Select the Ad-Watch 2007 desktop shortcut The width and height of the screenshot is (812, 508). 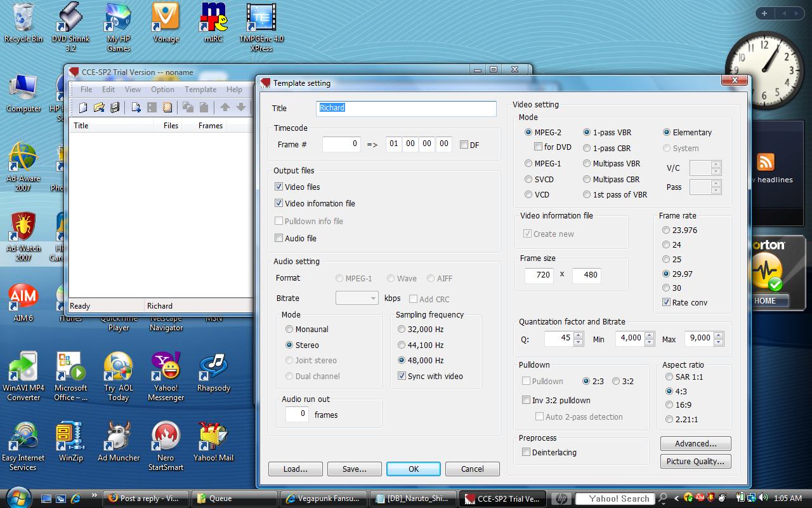(23, 237)
